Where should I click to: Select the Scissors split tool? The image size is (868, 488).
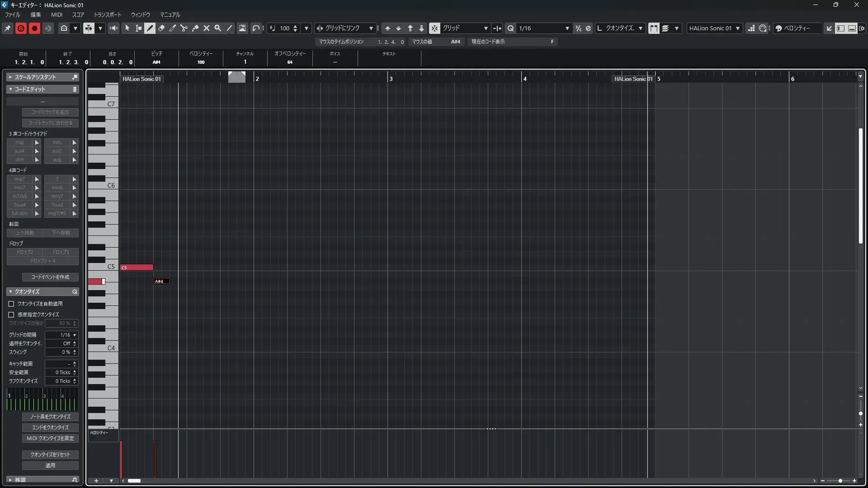pos(184,28)
